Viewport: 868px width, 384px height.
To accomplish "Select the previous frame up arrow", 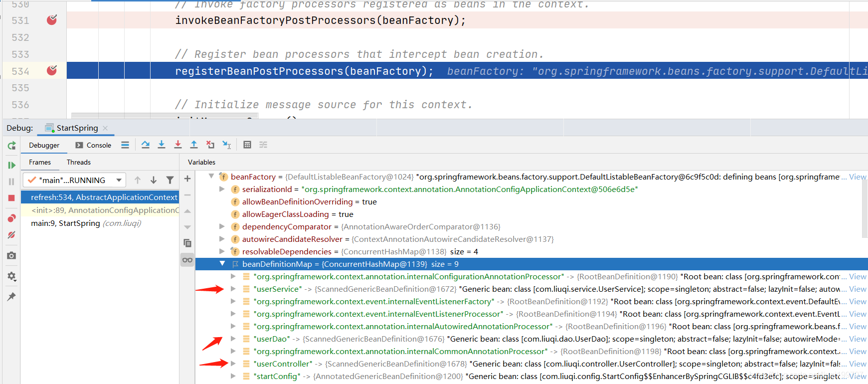I will click(x=138, y=180).
